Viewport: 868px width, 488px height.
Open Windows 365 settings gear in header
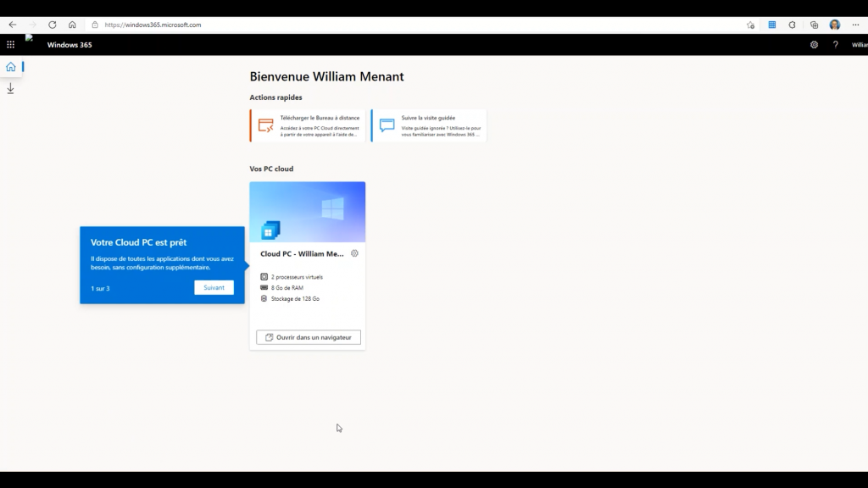click(814, 45)
